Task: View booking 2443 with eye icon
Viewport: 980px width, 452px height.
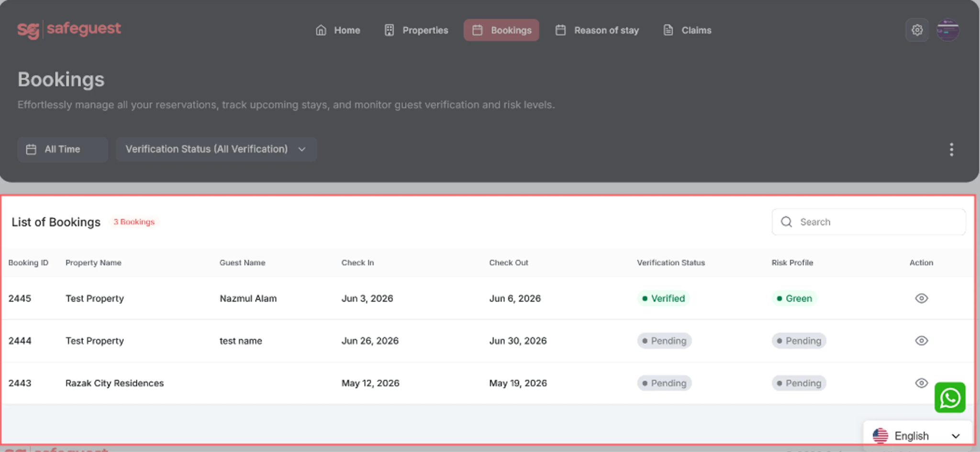Action: [x=921, y=383]
